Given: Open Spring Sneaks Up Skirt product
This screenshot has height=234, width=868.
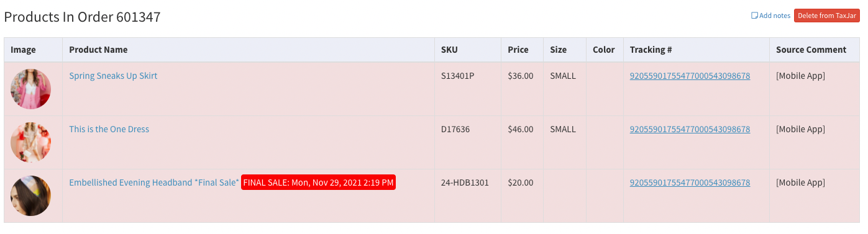Looking at the screenshot, I should point(113,76).
